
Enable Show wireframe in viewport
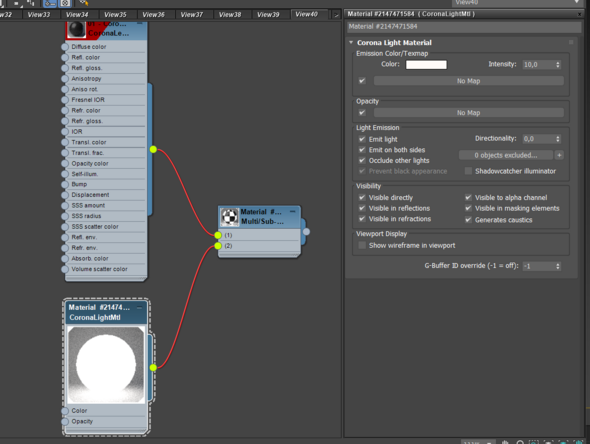(x=362, y=245)
